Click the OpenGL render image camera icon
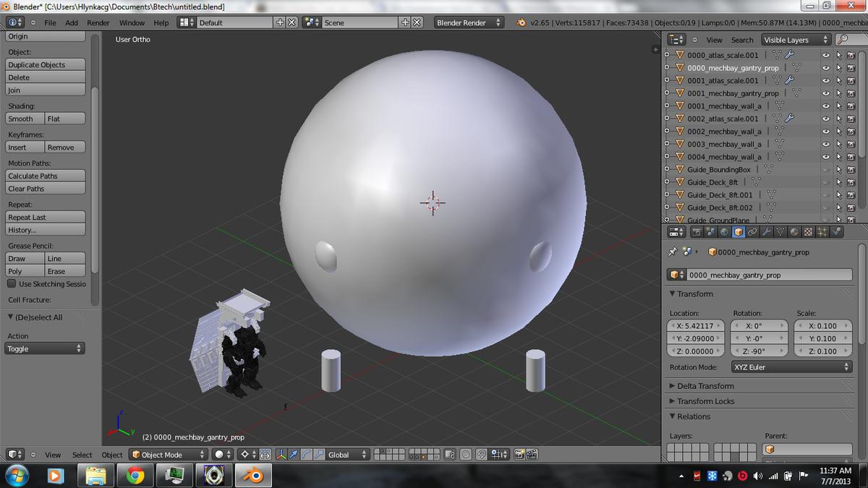 [520, 455]
